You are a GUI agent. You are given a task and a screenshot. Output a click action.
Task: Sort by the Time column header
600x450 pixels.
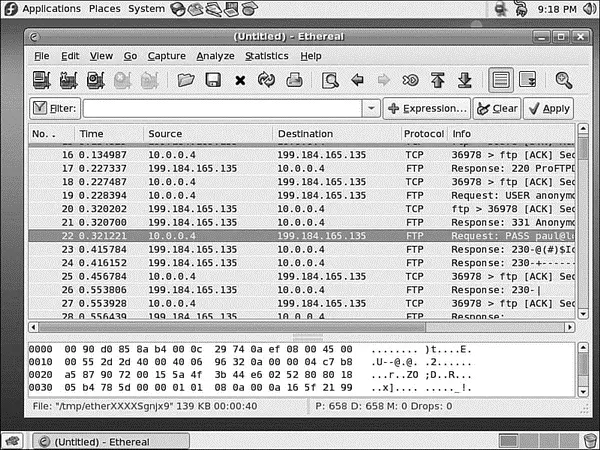[109, 134]
